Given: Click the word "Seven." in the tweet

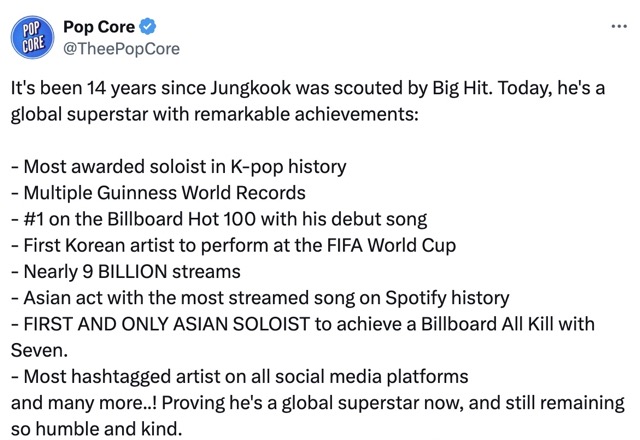Looking at the screenshot, I should 36,350.
